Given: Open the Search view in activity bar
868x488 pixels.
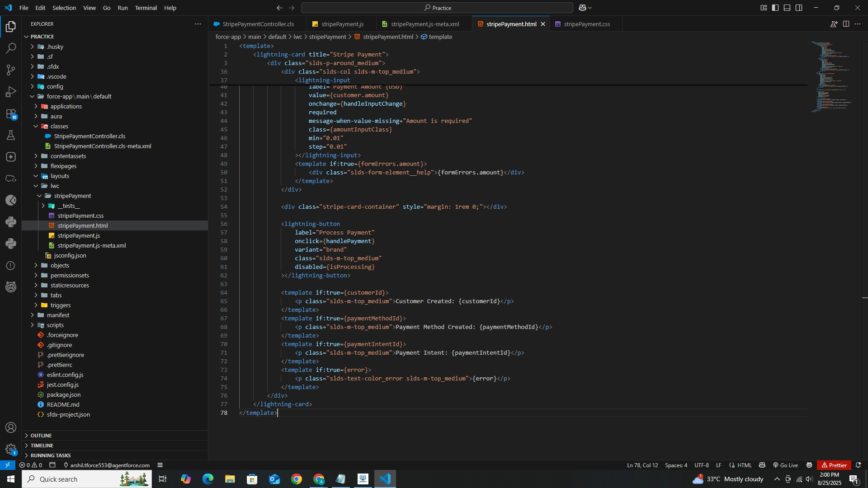Looking at the screenshot, I should (x=11, y=48).
